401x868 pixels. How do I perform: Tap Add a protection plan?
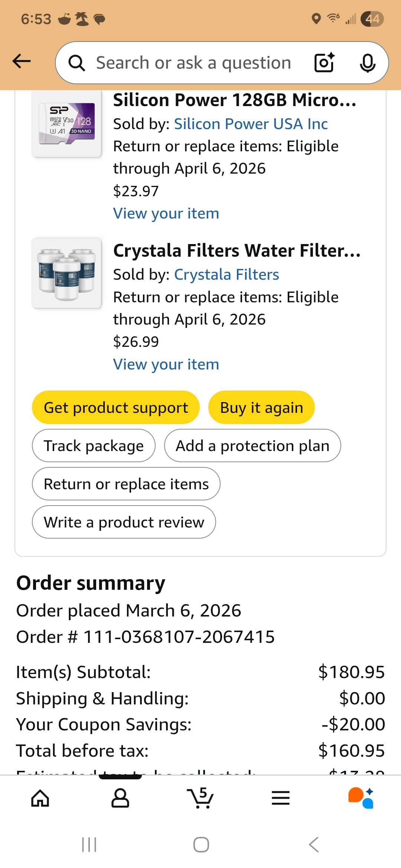(252, 445)
